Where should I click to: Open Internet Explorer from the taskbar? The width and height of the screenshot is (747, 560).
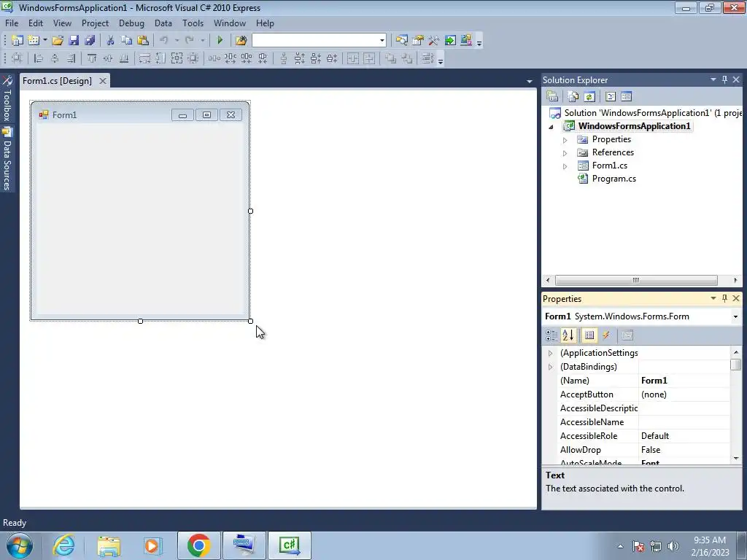coord(63,545)
